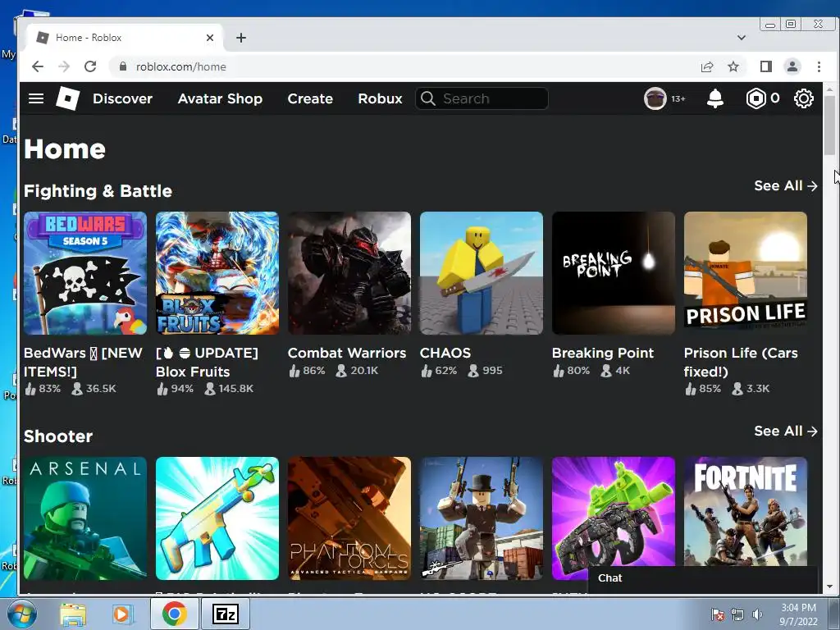Open a new tab with plus button
840x630 pixels.
pyautogui.click(x=241, y=38)
